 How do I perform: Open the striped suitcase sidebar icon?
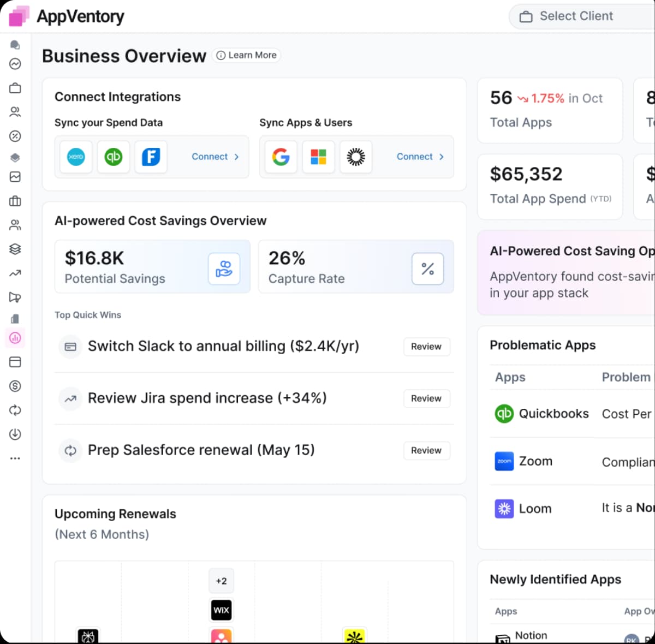click(x=15, y=201)
